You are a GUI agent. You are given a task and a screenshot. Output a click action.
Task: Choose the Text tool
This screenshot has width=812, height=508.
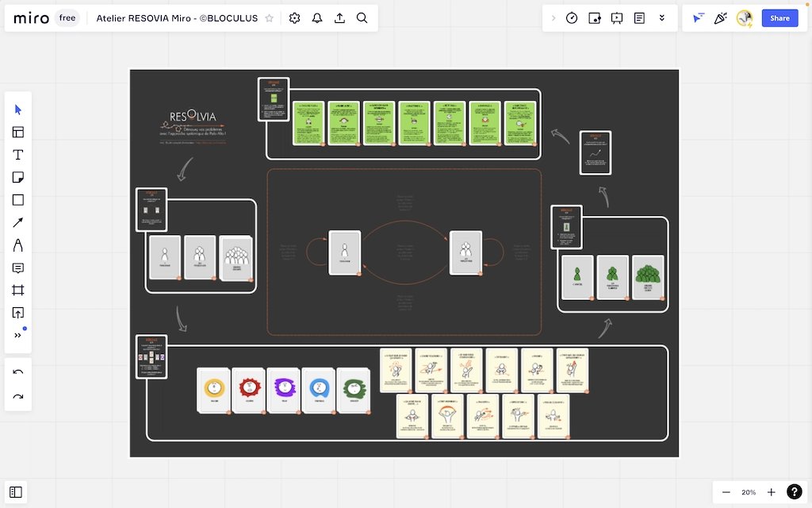pyautogui.click(x=18, y=155)
